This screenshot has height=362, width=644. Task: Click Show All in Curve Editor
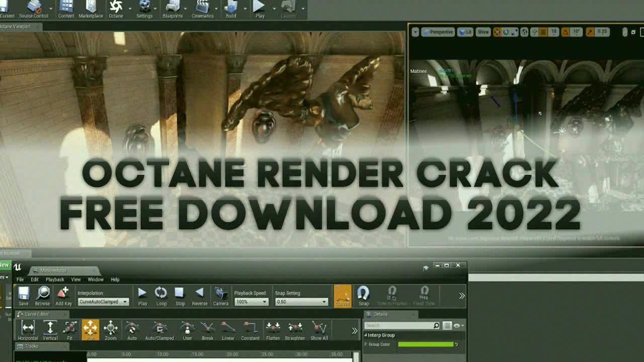point(319,330)
